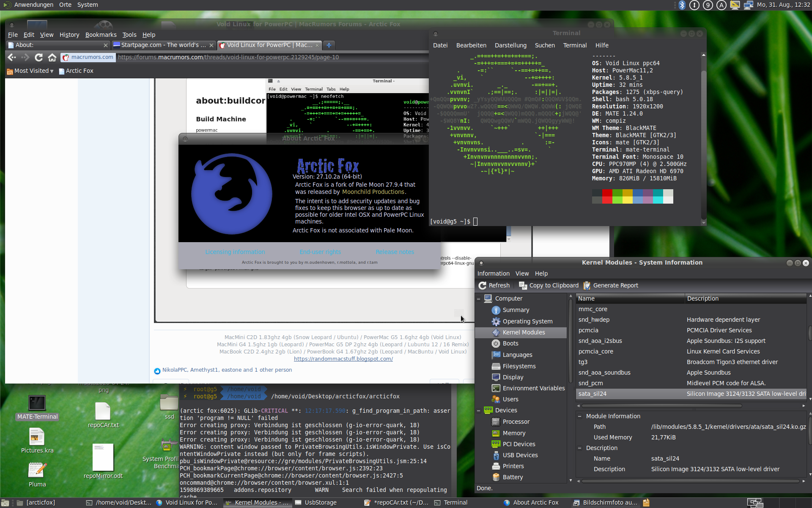Viewport: 812px width, 508px height.
Task: Open Boots in System Information
Action: coord(510,343)
